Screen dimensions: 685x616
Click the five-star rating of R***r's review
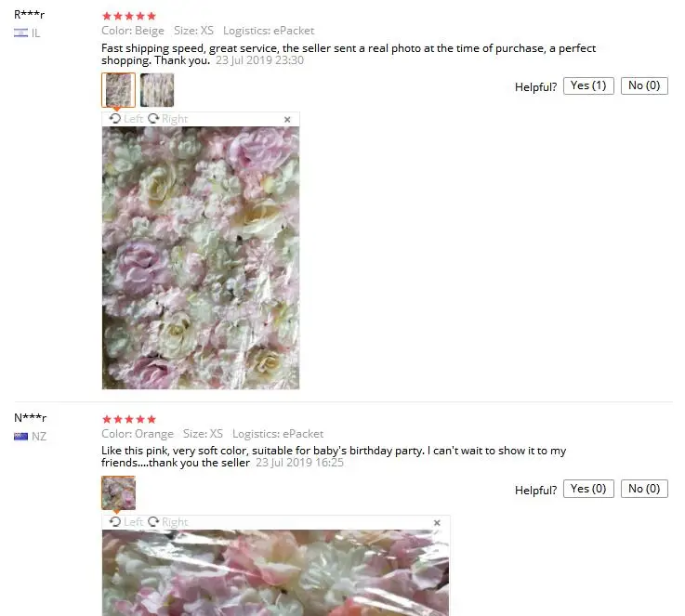129,16
